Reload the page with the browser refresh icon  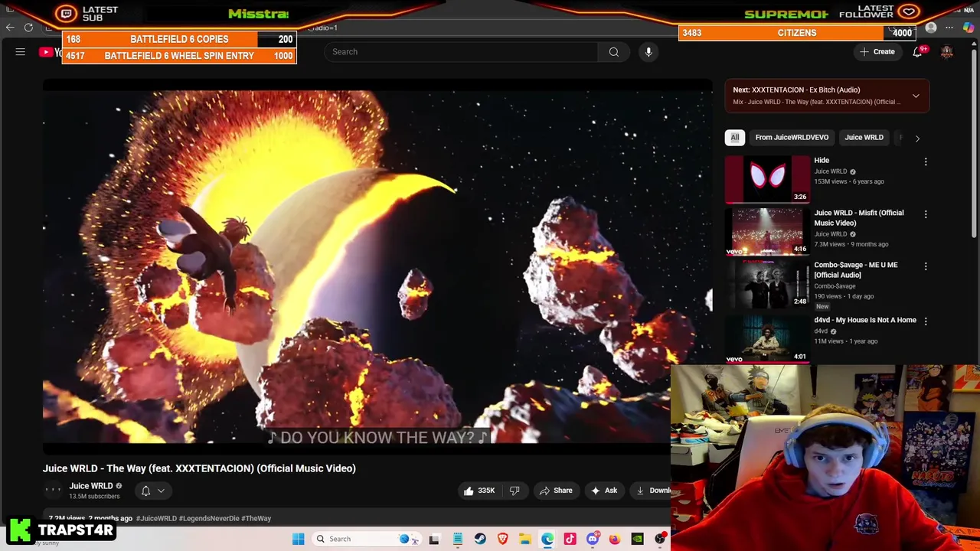pyautogui.click(x=28, y=28)
